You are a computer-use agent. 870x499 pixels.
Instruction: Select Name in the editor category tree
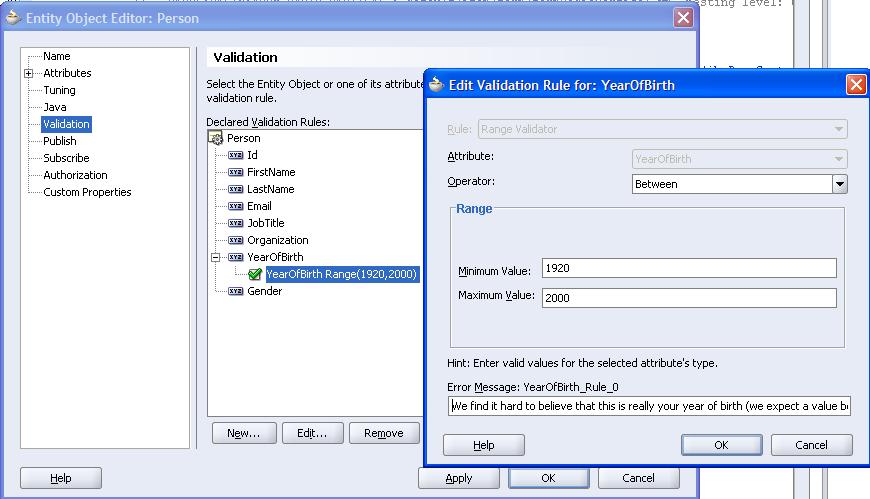click(57, 56)
